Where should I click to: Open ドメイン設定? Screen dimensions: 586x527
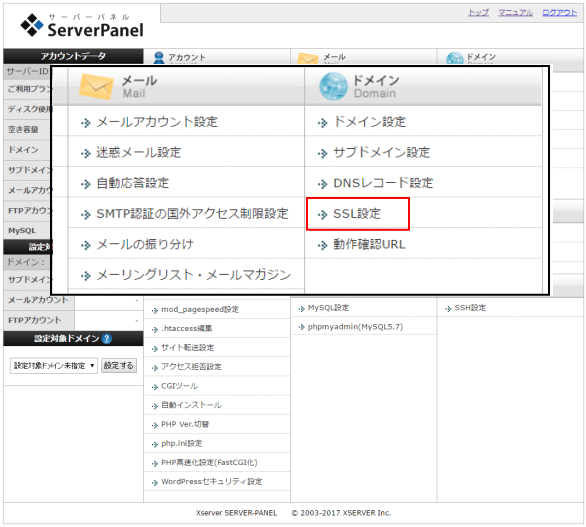pyautogui.click(x=370, y=122)
